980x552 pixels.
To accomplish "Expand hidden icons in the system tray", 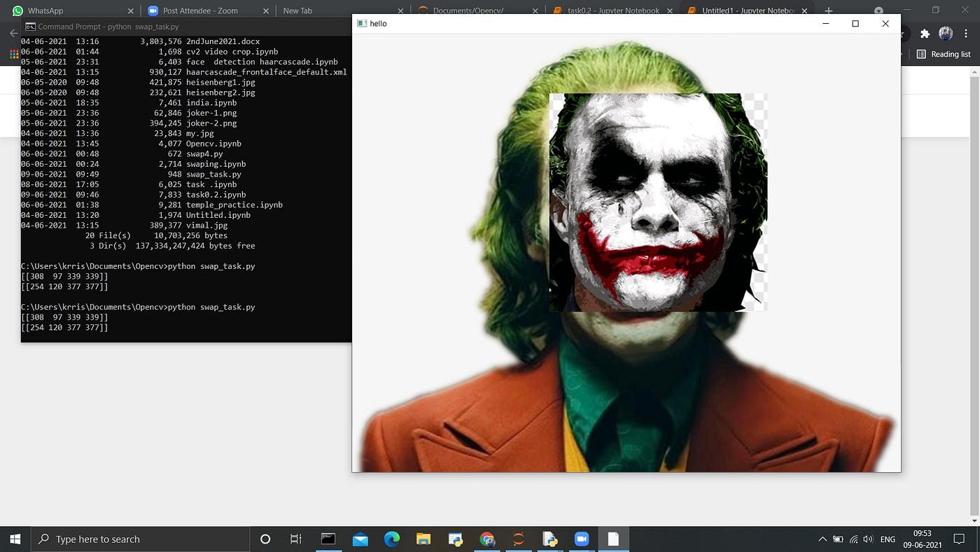I will 822,539.
